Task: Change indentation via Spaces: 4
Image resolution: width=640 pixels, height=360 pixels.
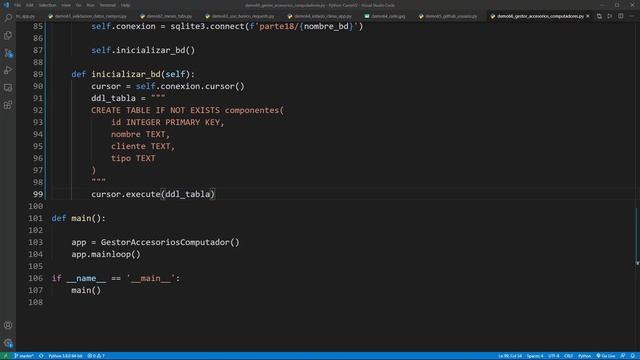Action: point(535,356)
